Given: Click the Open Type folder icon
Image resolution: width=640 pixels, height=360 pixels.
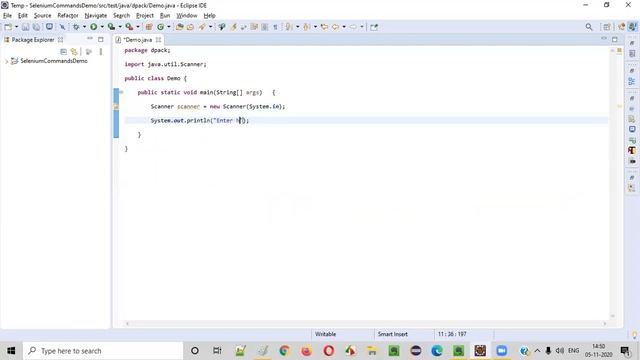Looking at the screenshot, I should coord(179,27).
